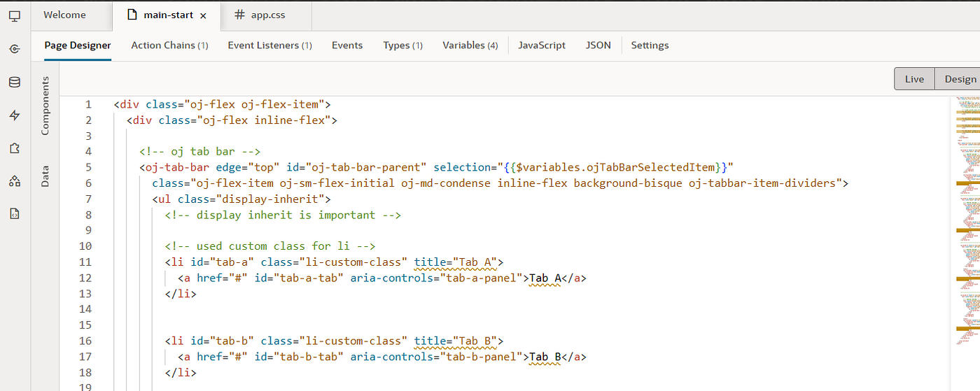Click the "used custom class for li" comment
The width and height of the screenshot is (980, 391).
pyautogui.click(x=270, y=246)
